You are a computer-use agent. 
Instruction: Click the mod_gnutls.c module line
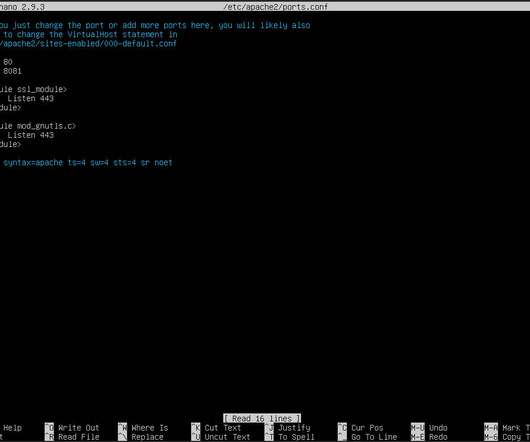coord(38,126)
